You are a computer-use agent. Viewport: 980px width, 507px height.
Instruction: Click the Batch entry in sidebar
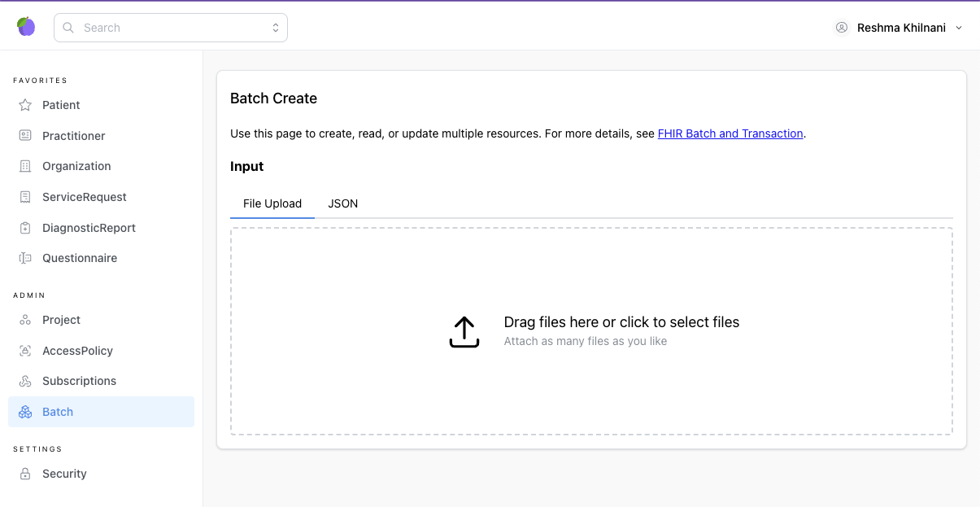click(x=56, y=411)
